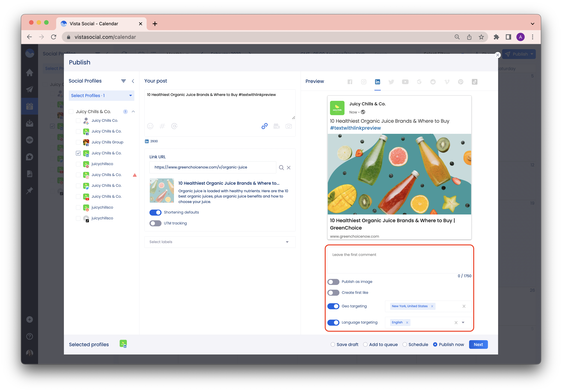The width and height of the screenshot is (562, 392).
Task: Click the link preview thumbnail image
Action: [x=162, y=191]
